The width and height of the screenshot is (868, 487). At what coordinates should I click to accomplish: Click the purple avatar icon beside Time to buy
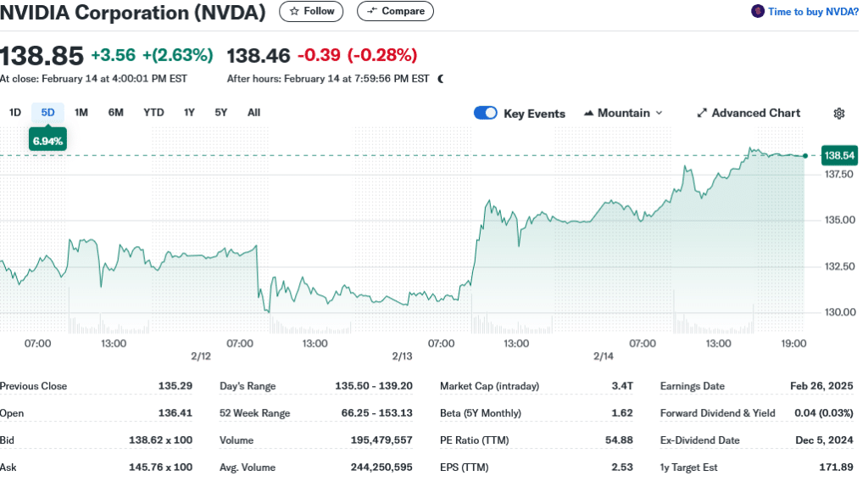coord(757,11)
